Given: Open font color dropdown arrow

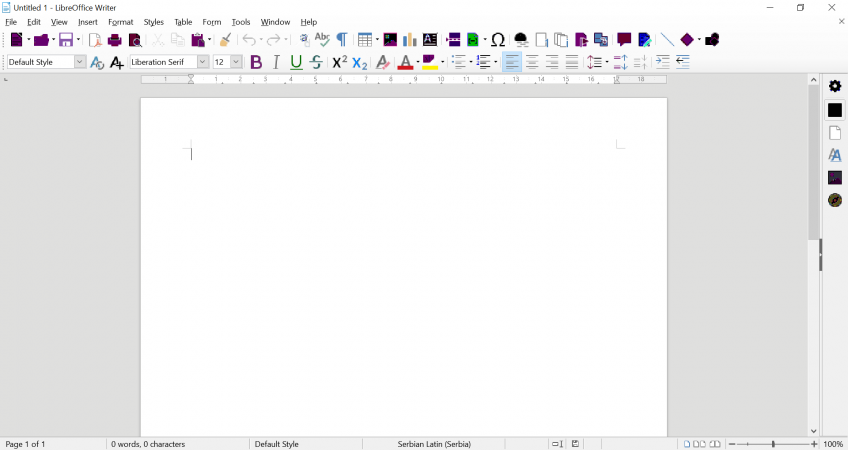Looking at the screenshot, I should click(418, 62).
